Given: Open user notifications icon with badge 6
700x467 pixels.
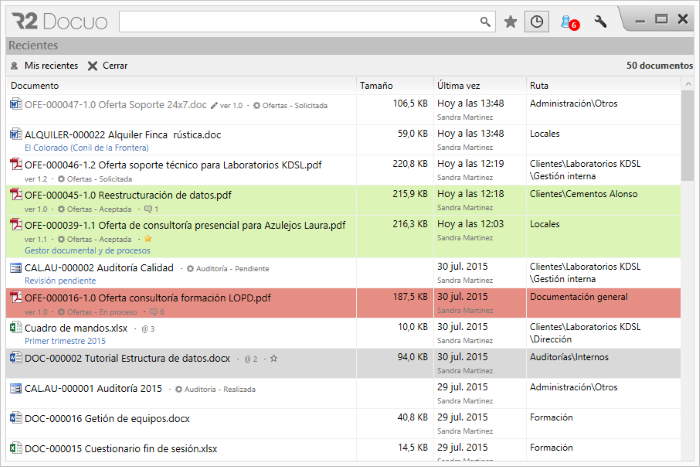Looking at the screenshot, I should (569, 22).
